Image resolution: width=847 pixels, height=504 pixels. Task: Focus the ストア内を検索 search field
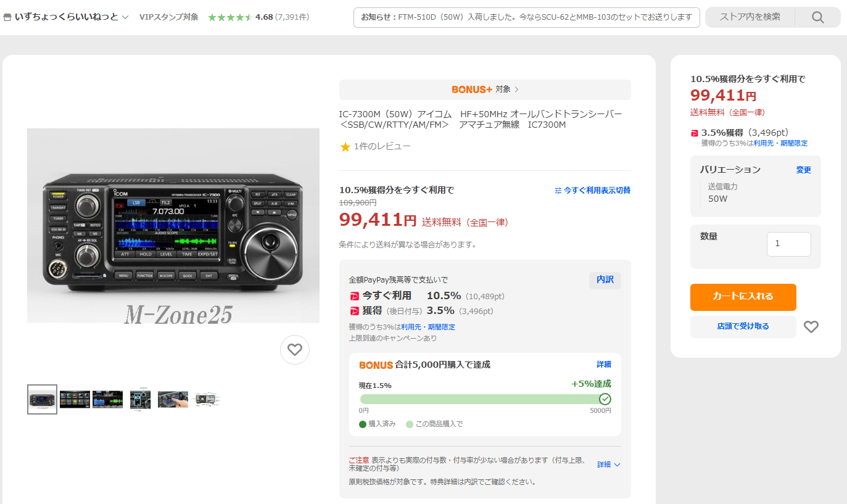pyautogui.click(x=750, y=17)
